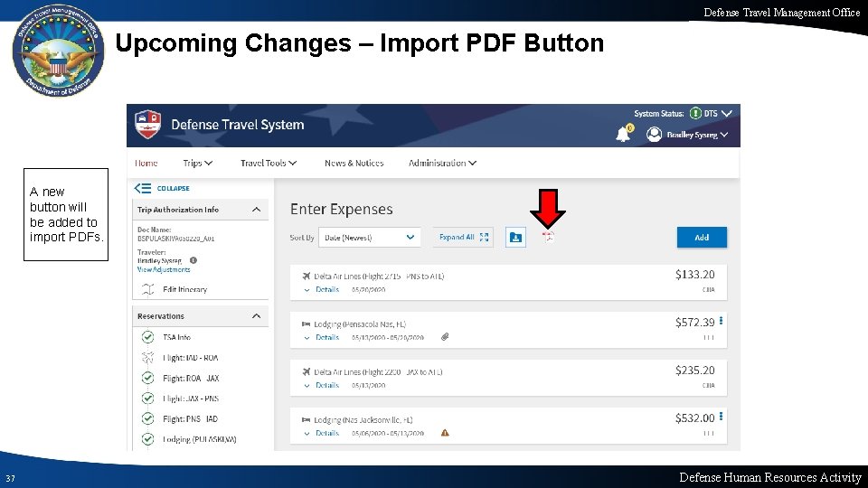Viewport: 868px width, 488px height.
Task: Click the bed icon on the Jacksonville lodging expense
Action: (307, 419)
